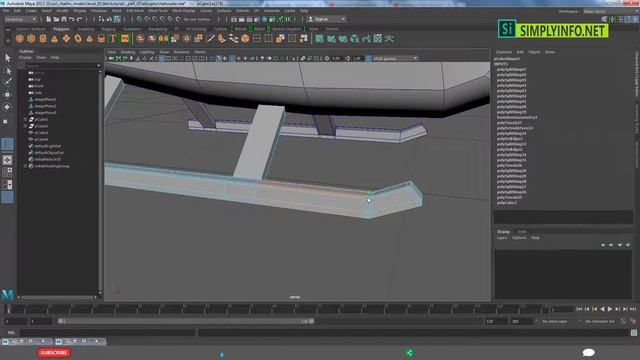The width and height of the screenshot is (640, 360).
Task: Toggle Snap to curves magnet icon
Action: [x=147, y=19]
